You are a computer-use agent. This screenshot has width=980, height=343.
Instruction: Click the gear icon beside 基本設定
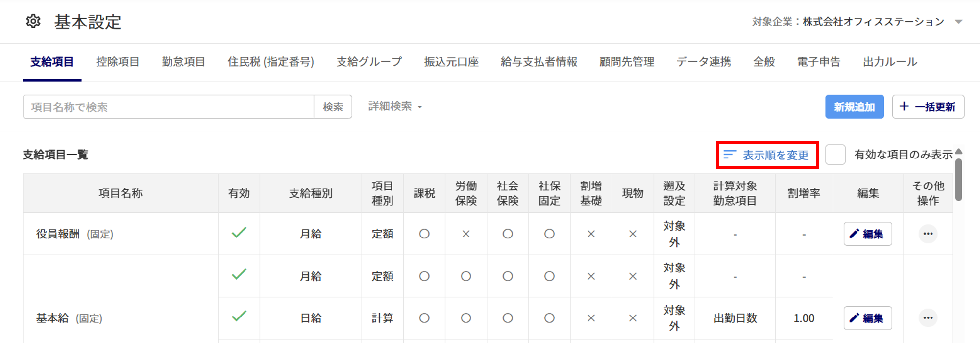(x=33, y=22)
